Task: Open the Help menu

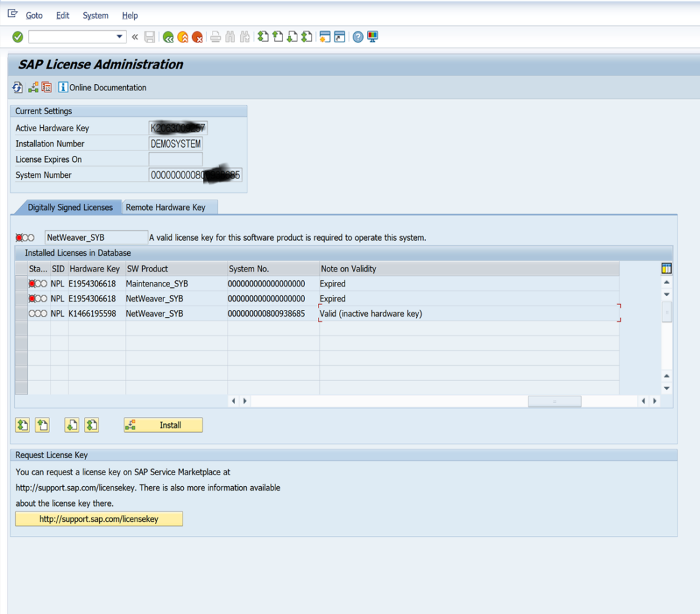Action: [x=130, y=15]
